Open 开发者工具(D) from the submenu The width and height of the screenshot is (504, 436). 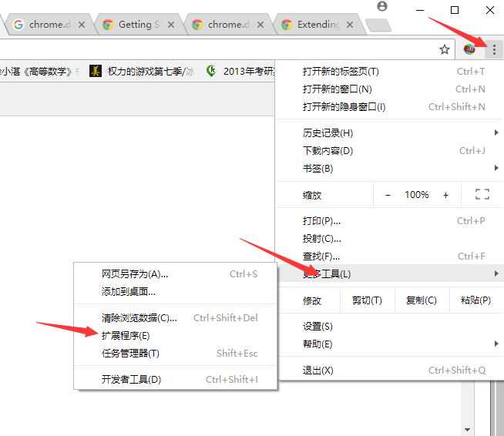pyautogui.click(x=175, y=380)
